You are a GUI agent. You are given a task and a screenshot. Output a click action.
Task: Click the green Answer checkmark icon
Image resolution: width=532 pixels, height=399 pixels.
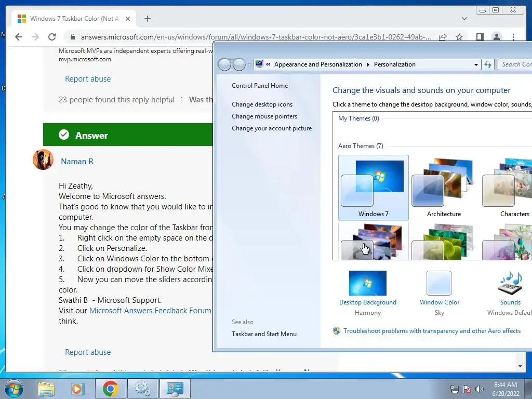(x=64, y=135)
